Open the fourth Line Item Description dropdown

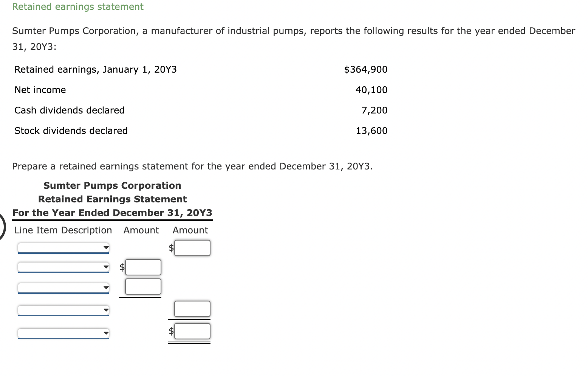tap(63, 310)
